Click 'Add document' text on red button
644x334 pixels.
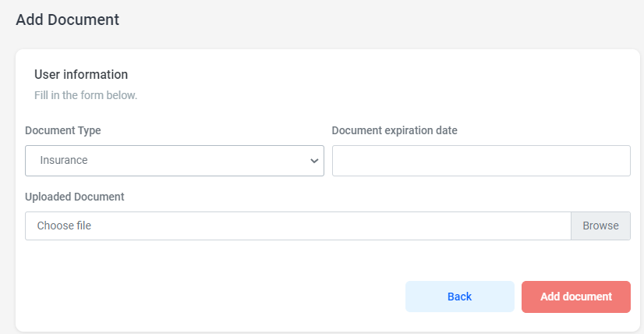(575, 297)
